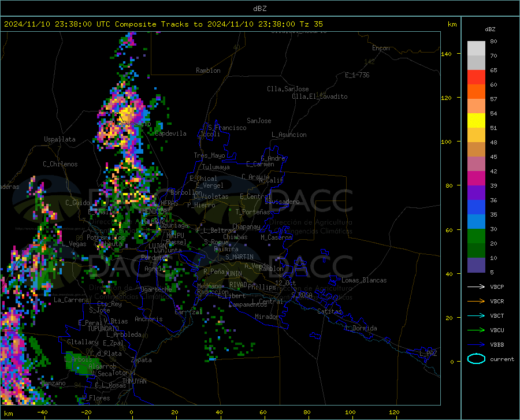Click the green VBCU arrow legend icon
This screenshot has height=420, width=520.
(476, 330)
